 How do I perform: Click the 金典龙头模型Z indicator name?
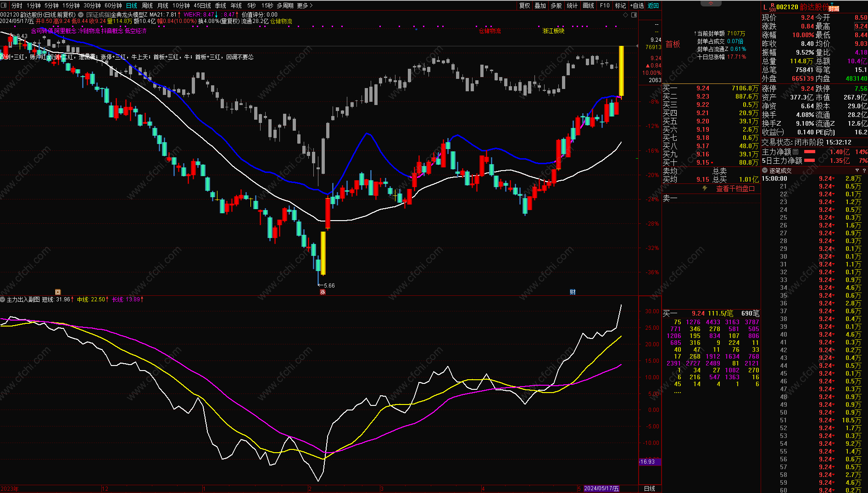tap(130, 15)
